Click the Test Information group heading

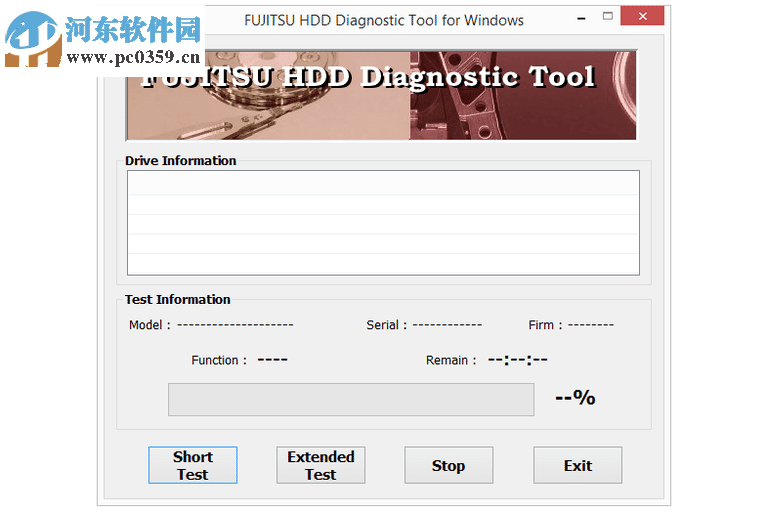coord(177,299)
